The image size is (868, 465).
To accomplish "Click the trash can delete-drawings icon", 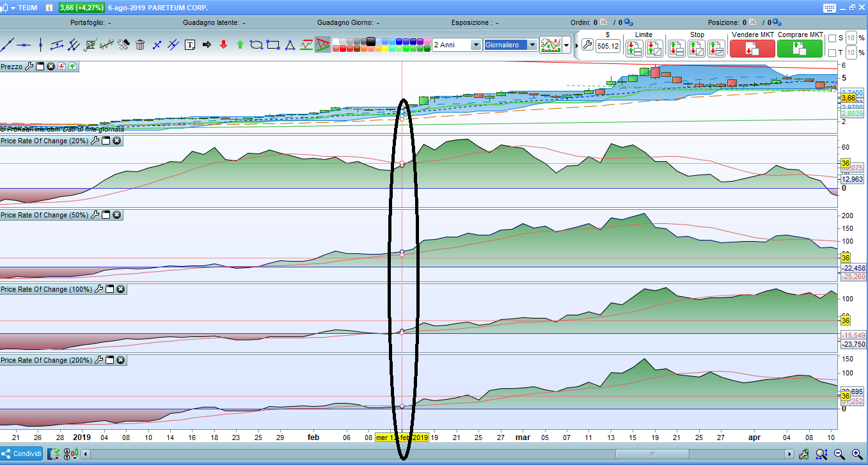I will point(140,45).
